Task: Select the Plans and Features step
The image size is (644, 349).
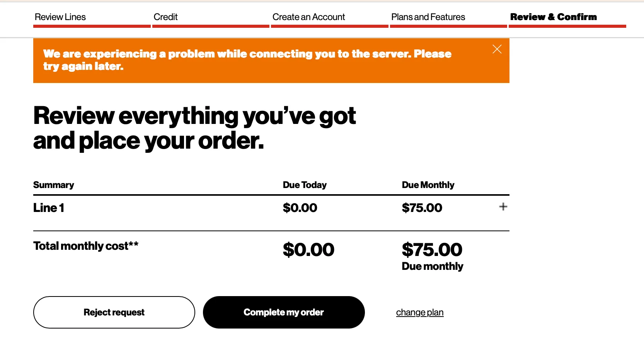Action: click(x=428, y=17)
